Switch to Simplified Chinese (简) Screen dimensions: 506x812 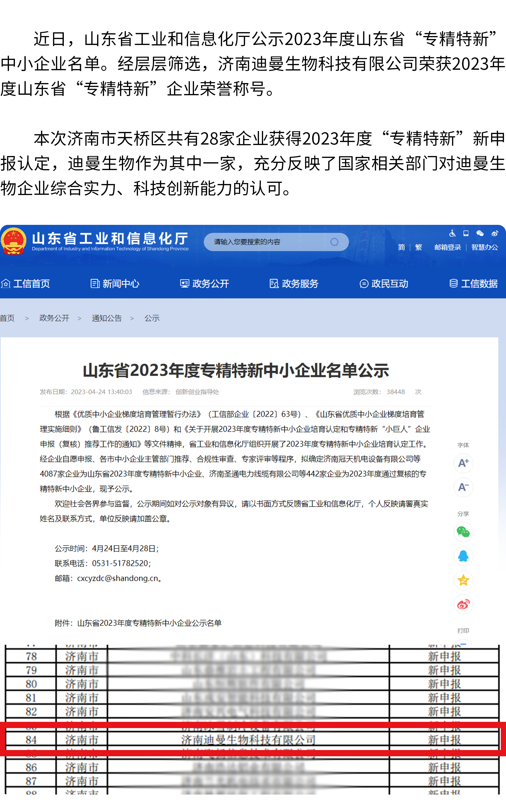point(401,247)
